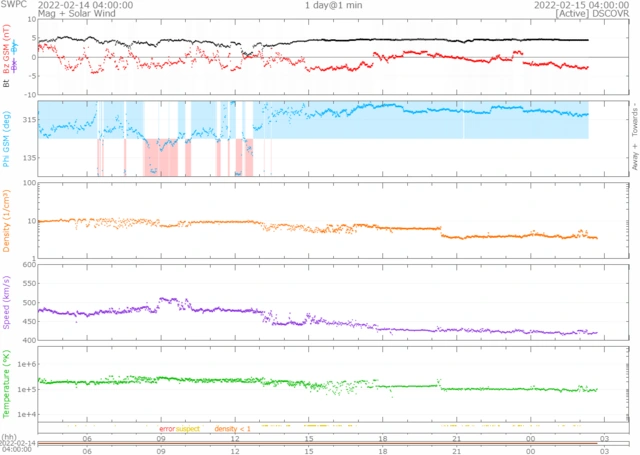Viewport: 640px width, 455px height.
Task: Click the 12 hour mark on timeline
Action: tap(235, 437)
